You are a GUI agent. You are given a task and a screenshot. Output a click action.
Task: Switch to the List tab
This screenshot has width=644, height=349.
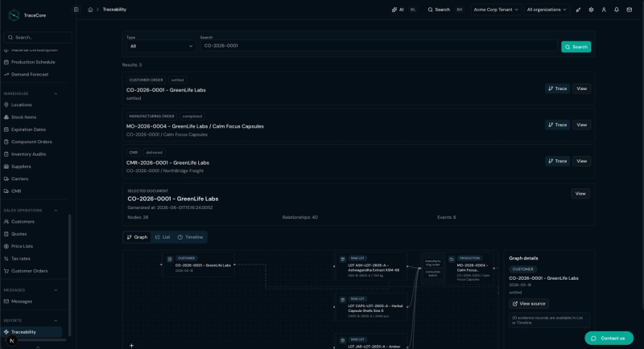pyautogui.click(x=163, y=237)
